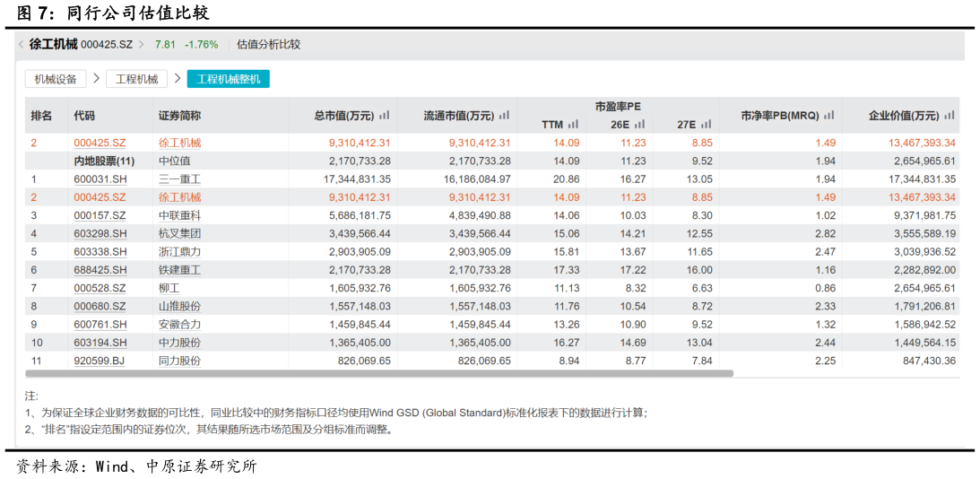Open stock code link 000528.SZ
This screenshot has height=479, width=980.
[x=100, y=288]
